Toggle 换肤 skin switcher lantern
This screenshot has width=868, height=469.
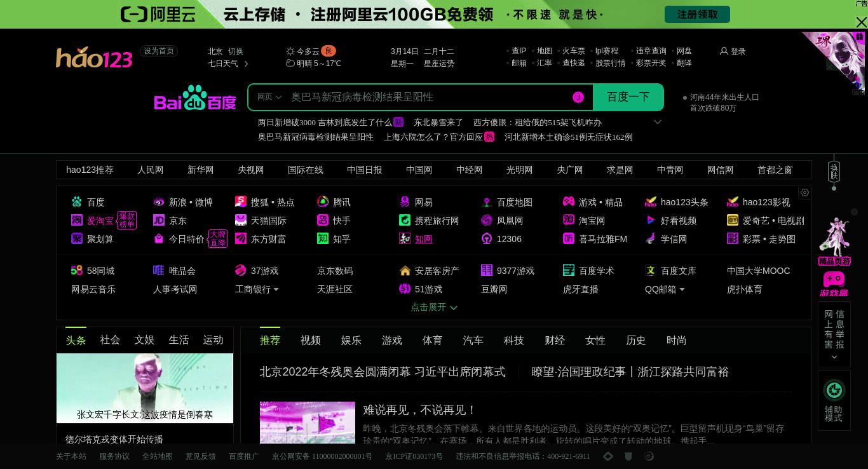click(x=834, y=172)
